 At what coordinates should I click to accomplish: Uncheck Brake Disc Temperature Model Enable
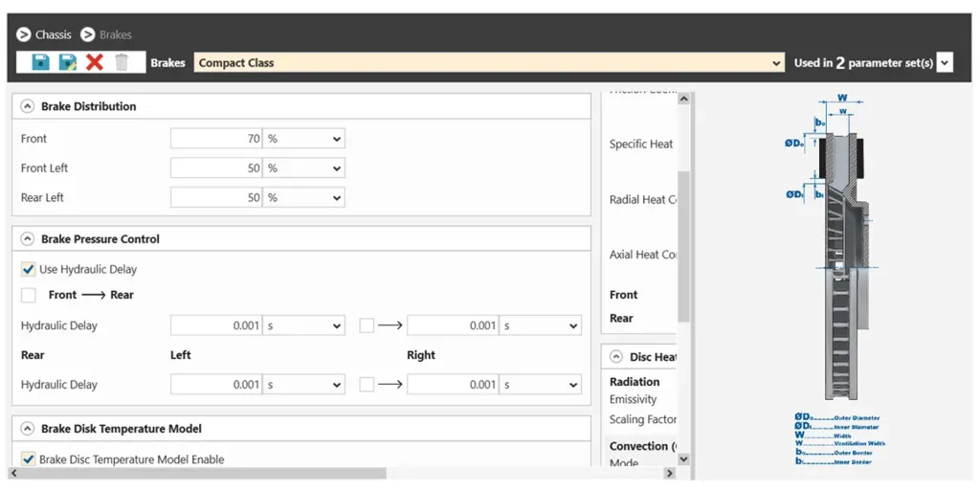tap(28, 459)
